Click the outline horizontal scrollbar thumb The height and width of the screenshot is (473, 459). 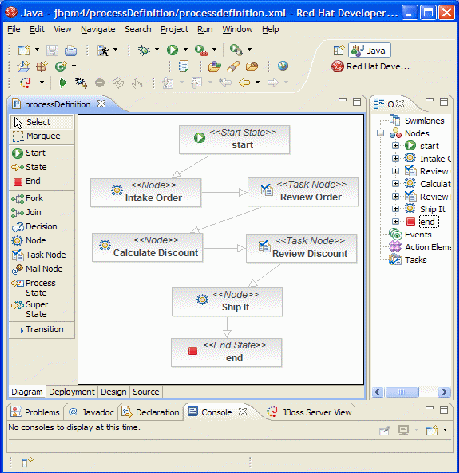(402, 392)
